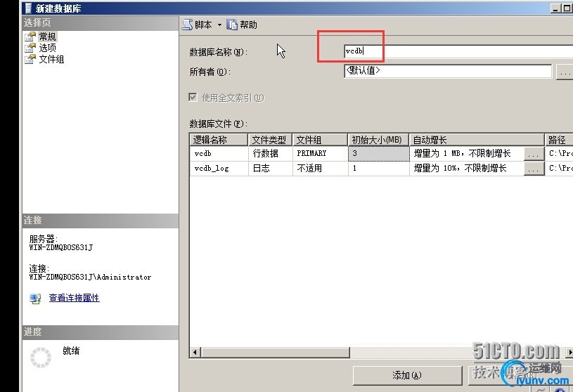The image size is (573, 392).
Task: Click the 逻辑名称 column header
Action: [219, 140]
